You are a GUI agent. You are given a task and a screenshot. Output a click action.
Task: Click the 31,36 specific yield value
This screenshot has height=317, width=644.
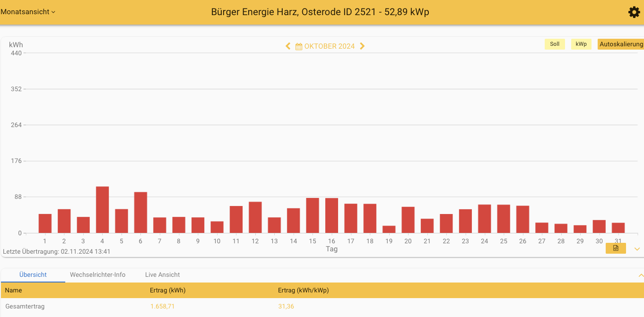coord(286,306)
